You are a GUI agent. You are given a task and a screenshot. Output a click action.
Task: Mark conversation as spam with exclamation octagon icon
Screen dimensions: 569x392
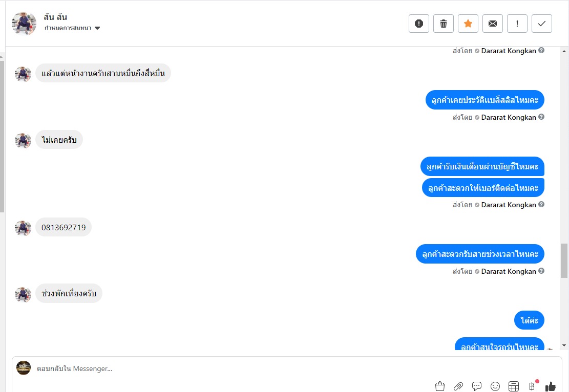pyautogui.click(x=419, y=24)
